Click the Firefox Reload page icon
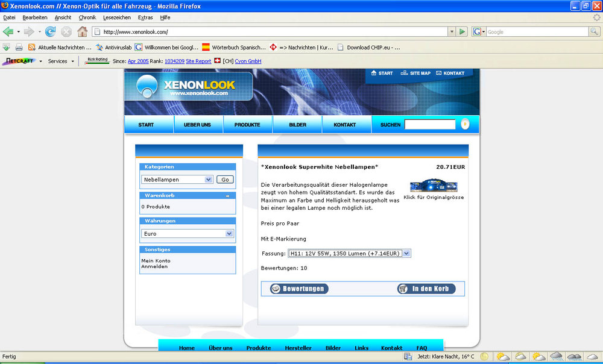 pos(51,31)
